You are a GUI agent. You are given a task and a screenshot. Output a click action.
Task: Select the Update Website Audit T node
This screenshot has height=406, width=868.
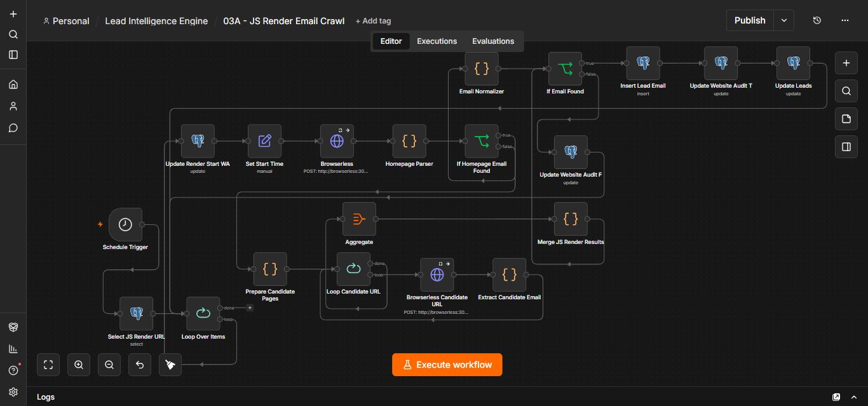pos(721,63)
